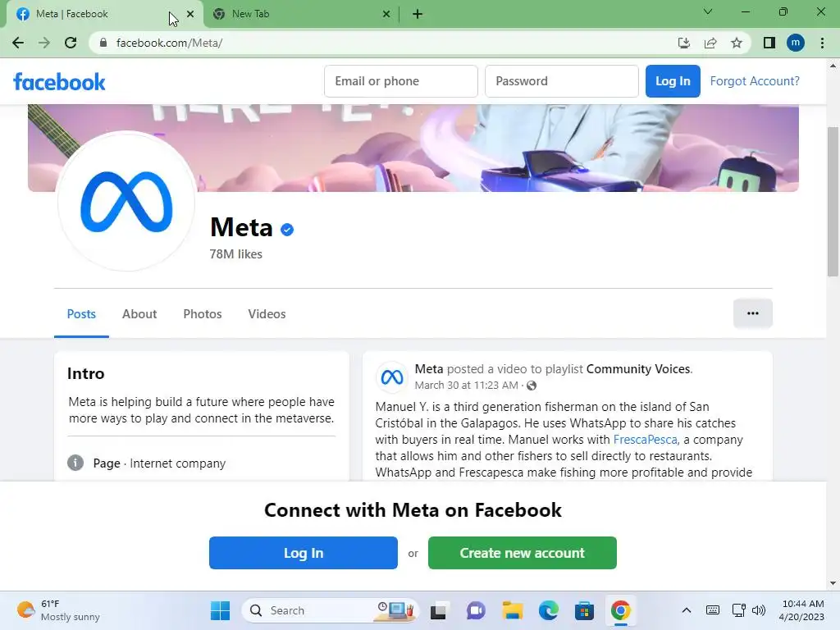View site info via lock icon
The image size is (840, 630).
click(103, 43)
